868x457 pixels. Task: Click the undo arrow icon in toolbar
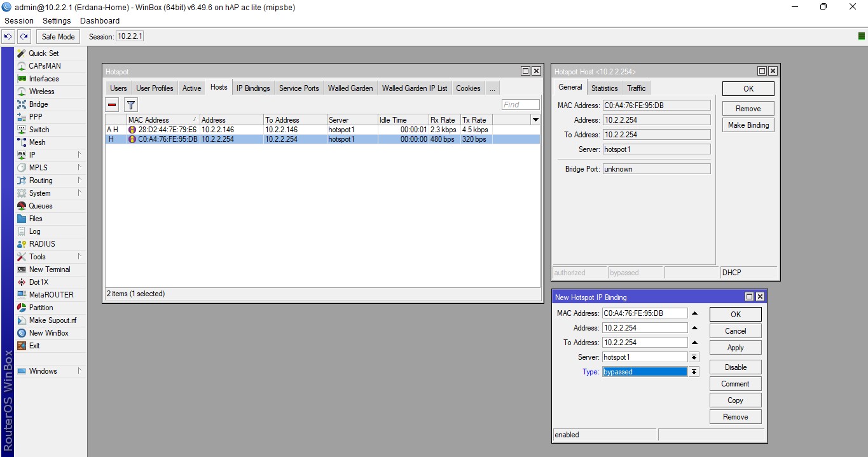pos(8,37)
